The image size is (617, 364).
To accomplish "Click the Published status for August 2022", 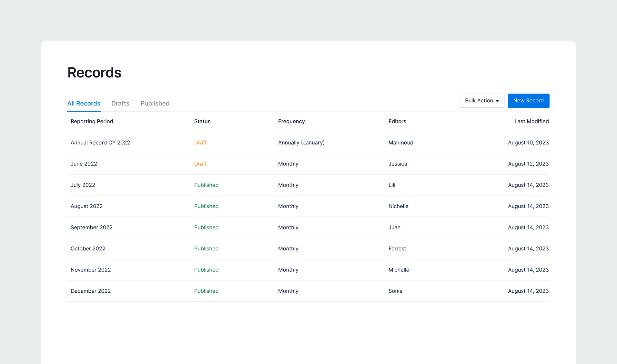I will (206, 206).
